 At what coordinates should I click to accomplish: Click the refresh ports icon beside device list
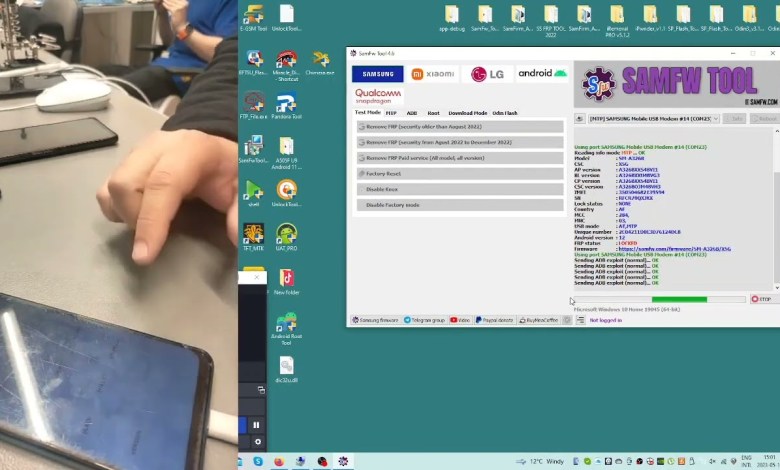(580, 119)
